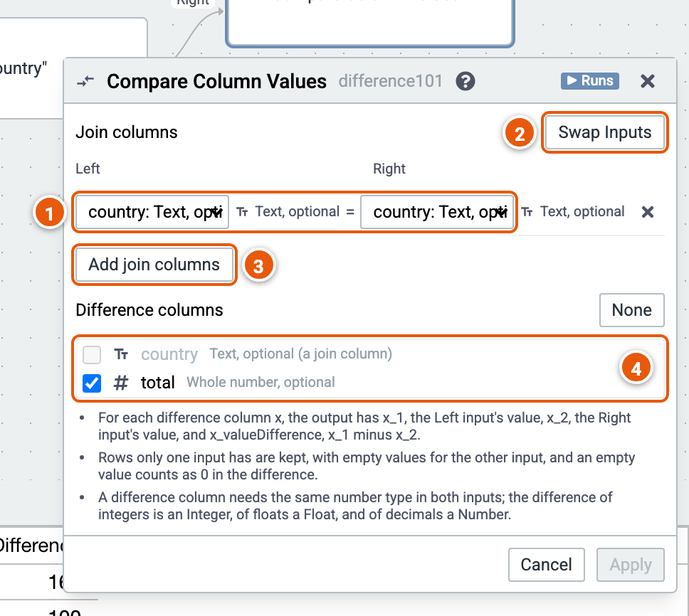Open Runs for the difference101 node
689x616 pixels.
click(589, 81)
